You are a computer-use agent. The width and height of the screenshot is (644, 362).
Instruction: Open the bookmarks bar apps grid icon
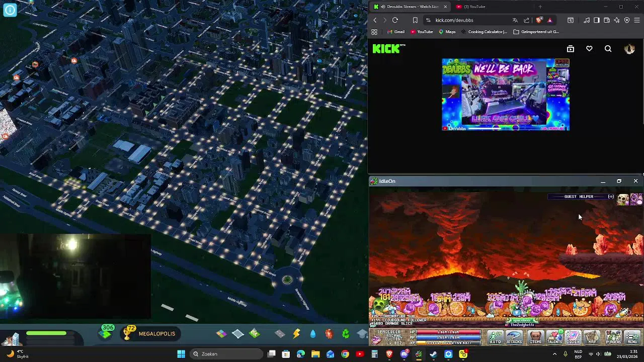374,32
